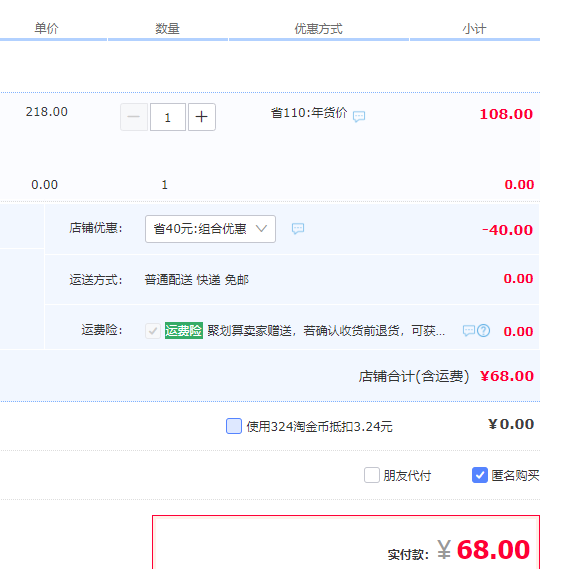The width and height of the screenshot is (573, 569).
Task: Click the chevron arrow in 店铺优惠 dropdown
Action: 261,229
